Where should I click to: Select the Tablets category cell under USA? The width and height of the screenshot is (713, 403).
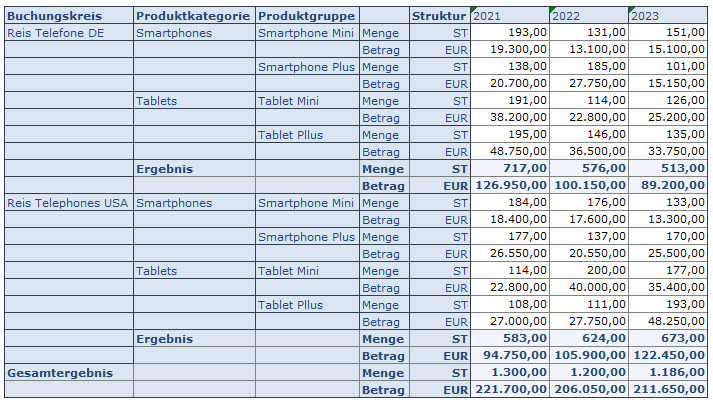195,271
